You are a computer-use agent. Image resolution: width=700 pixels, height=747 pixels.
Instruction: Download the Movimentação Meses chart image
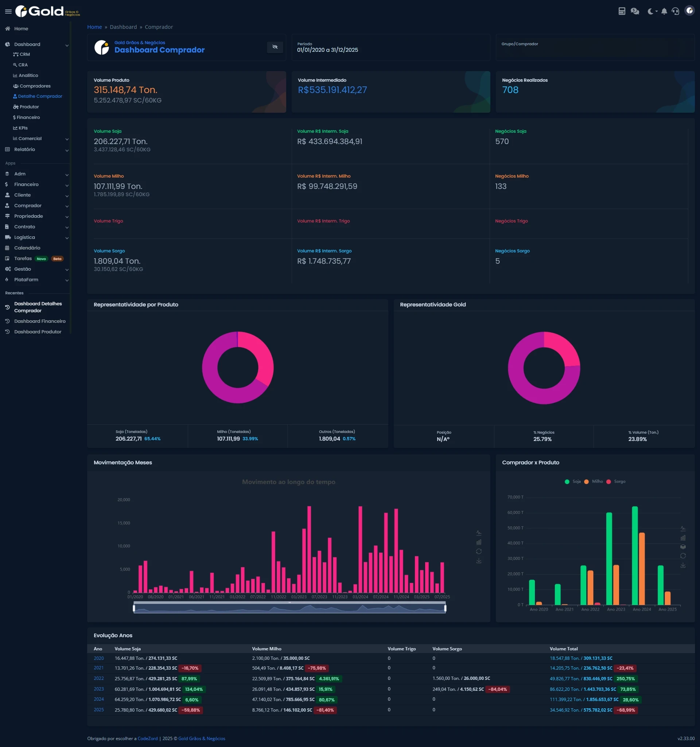point(479,561)
